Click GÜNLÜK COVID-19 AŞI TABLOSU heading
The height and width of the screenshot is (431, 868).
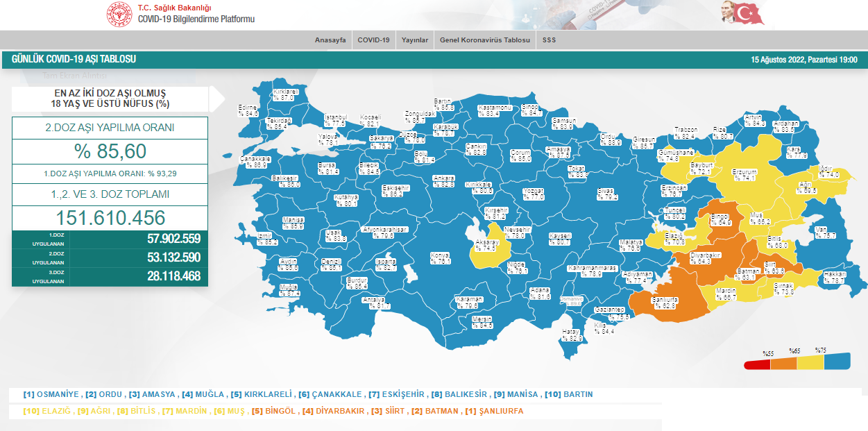click(74, 59)
